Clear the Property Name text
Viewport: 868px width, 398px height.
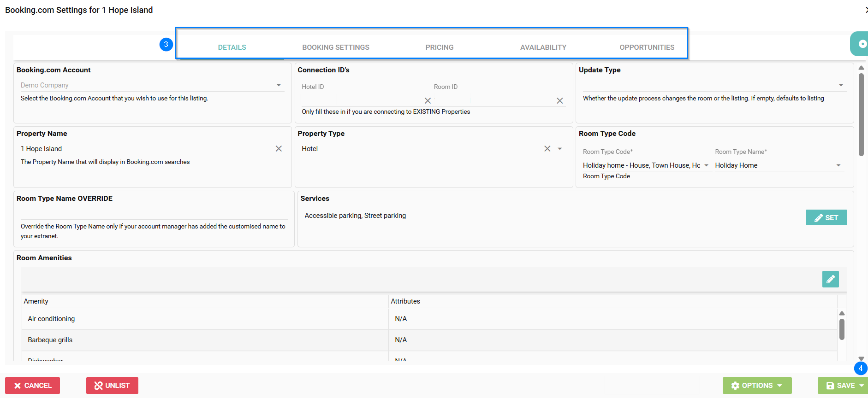coord(279,148)
